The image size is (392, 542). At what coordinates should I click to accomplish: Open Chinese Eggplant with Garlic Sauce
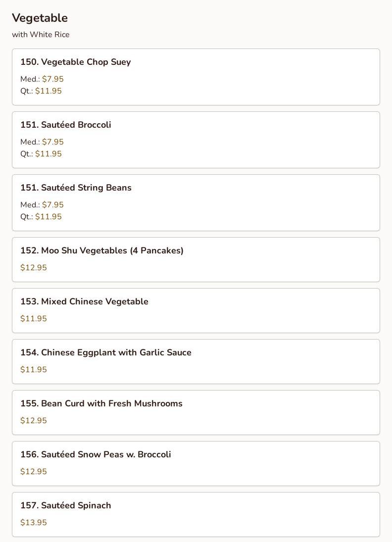point(105,353)
